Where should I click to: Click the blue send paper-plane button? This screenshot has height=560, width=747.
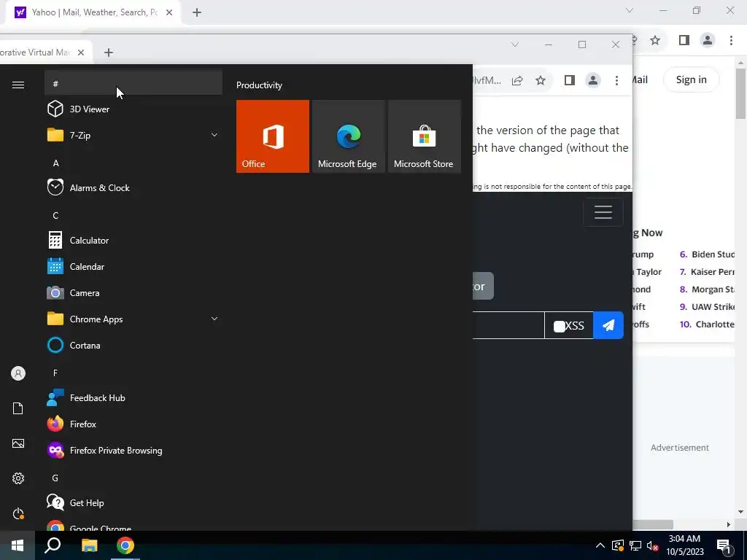click(x=608, y=325)
